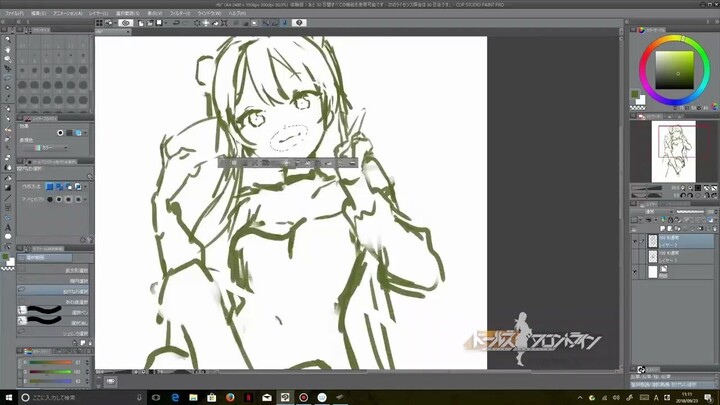Open the レイヤー(L) menu
720x405 pixels.
click(x=98, y=13)
